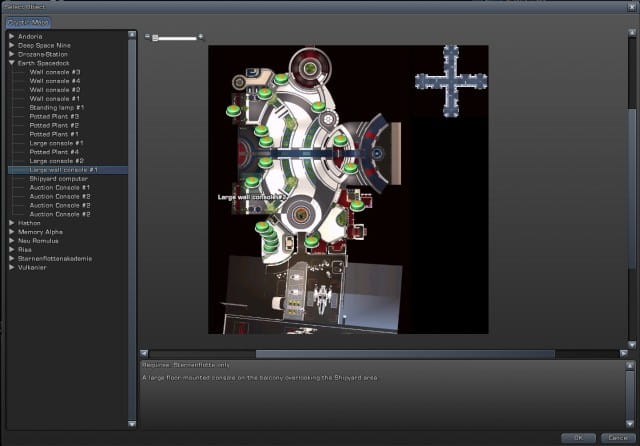Click the green marker labeled Large wall console

pos(251,182)
